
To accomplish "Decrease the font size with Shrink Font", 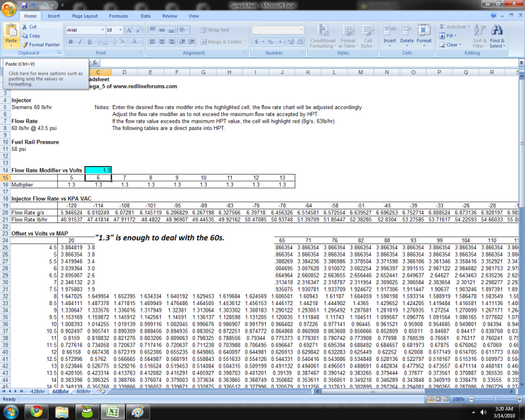I will pos(139,30).
